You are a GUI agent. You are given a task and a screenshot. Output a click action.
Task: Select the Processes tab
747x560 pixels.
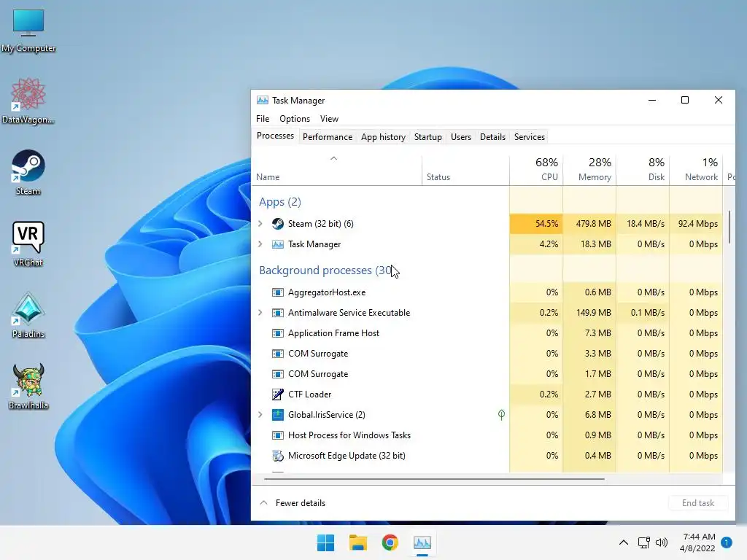[275, 136]
